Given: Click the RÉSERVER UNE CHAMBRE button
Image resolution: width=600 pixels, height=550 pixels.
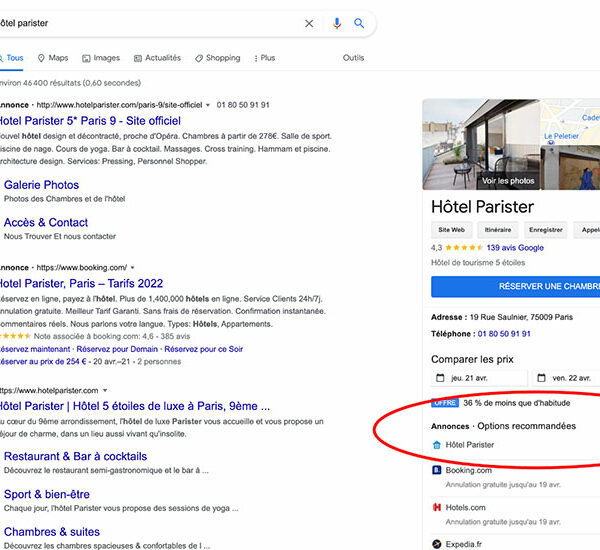Looking at the screenshot, I should (515, 286).
